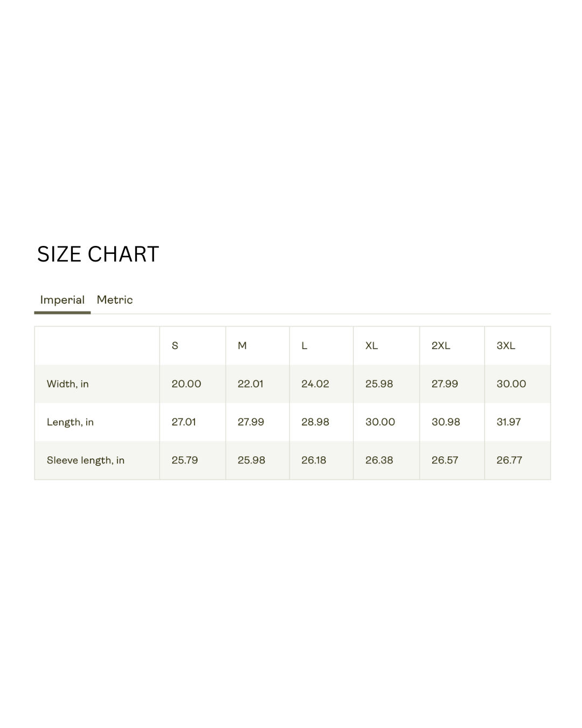Select the 'Sleeve length, in' row label
Viewport: 582px width, 728px height.
86,461
